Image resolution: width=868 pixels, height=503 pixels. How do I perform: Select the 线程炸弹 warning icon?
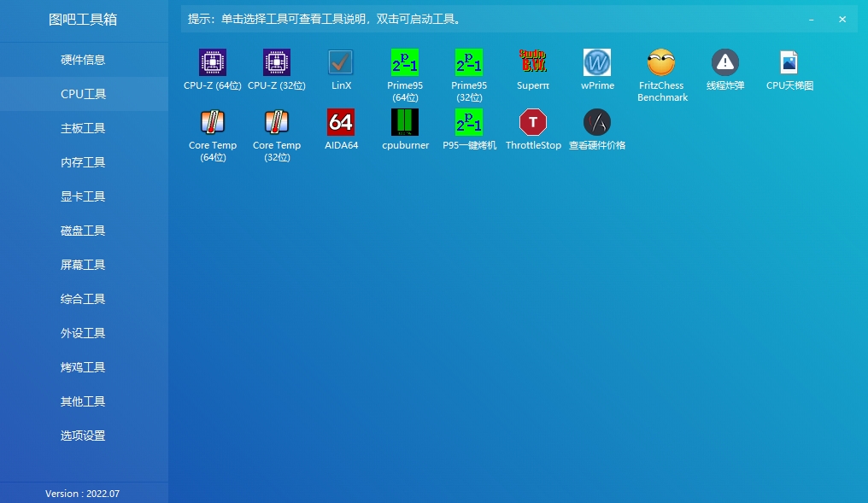[725, 62]
